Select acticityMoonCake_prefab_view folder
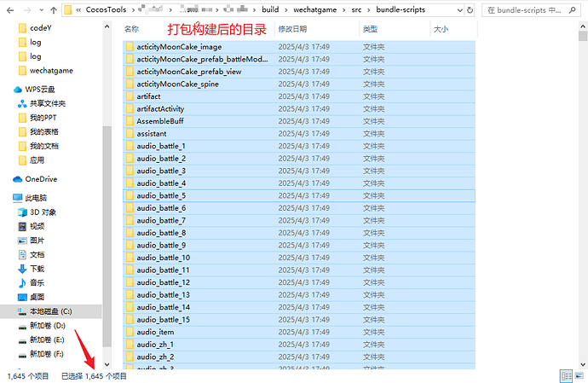 coord(299,72)
